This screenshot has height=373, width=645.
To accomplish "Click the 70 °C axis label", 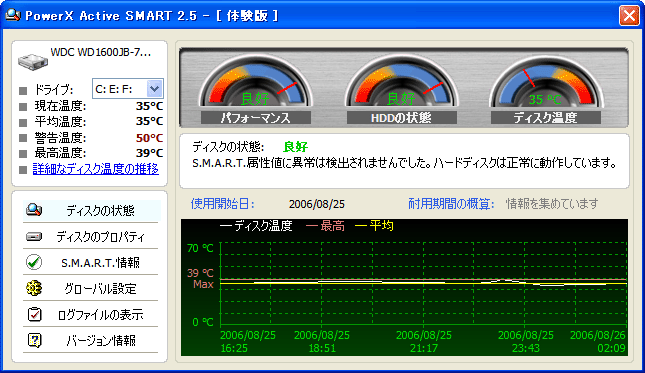I will [200, 248].
